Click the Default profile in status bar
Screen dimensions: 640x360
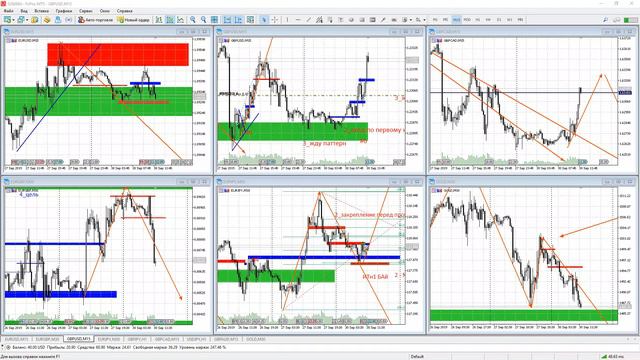417,357
